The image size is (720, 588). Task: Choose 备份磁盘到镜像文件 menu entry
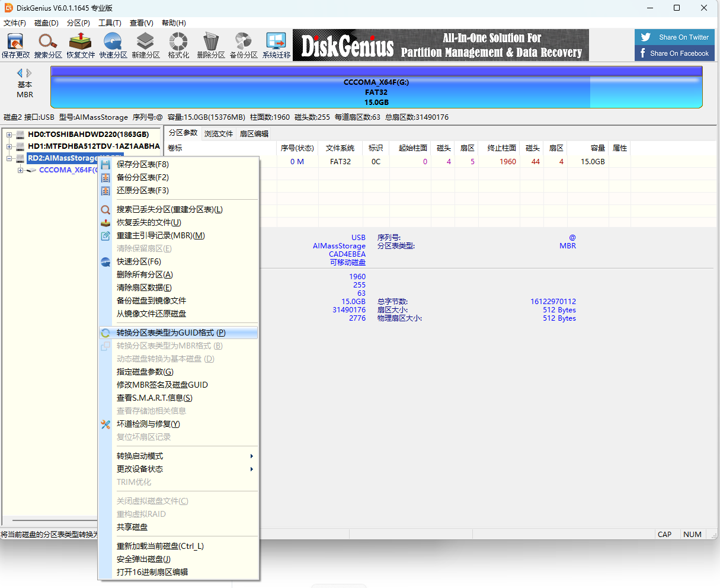click(x=178, y=301)
